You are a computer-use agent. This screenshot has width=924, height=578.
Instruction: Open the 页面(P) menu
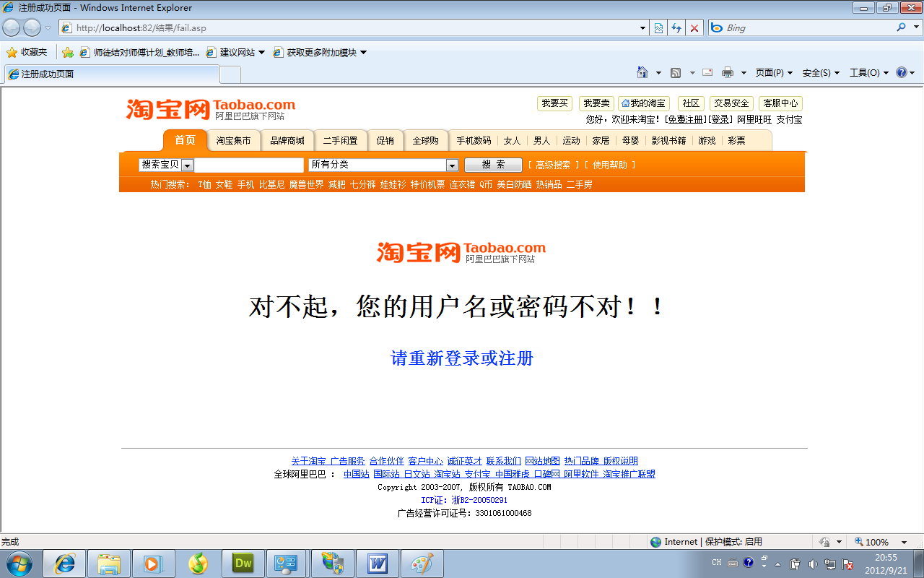click(773, 73)
